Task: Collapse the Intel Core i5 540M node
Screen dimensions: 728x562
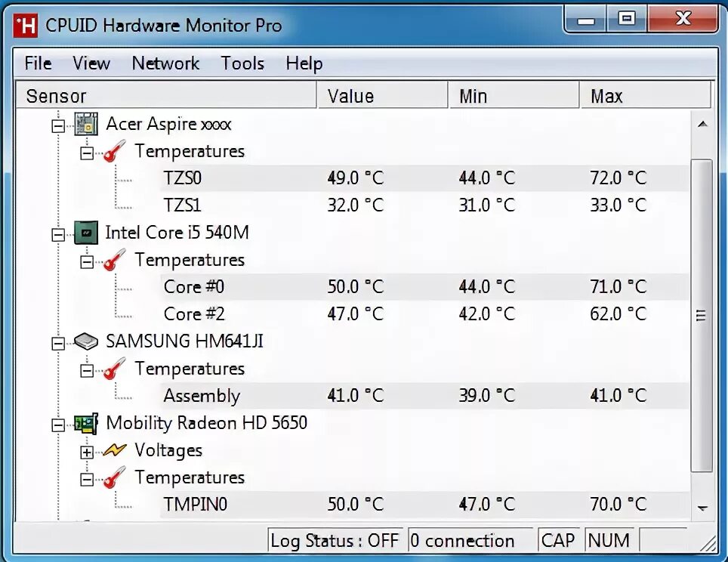Action: 58,235
